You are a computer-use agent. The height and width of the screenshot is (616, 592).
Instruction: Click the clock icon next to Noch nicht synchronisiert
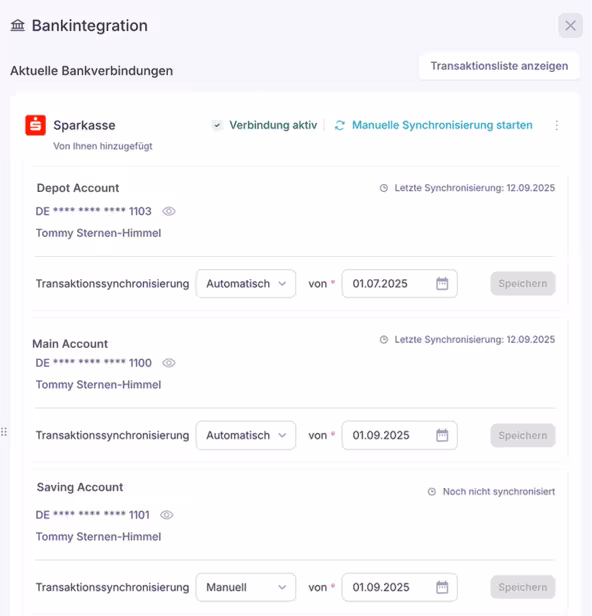[432, 492]
